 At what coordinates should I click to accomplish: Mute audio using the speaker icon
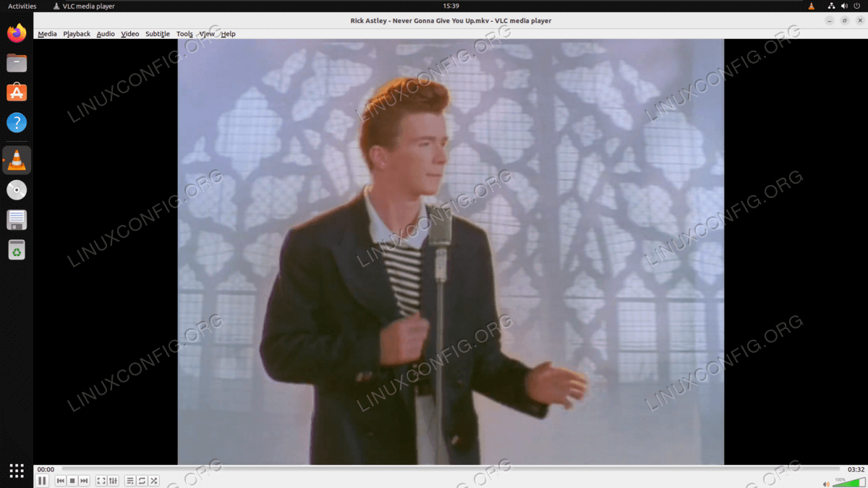pyautogui.click(x=826, y=484)
